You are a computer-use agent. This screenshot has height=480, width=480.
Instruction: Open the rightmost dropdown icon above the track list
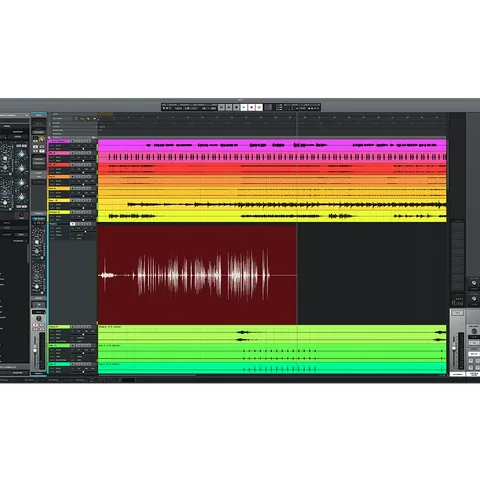coord(95,119)
